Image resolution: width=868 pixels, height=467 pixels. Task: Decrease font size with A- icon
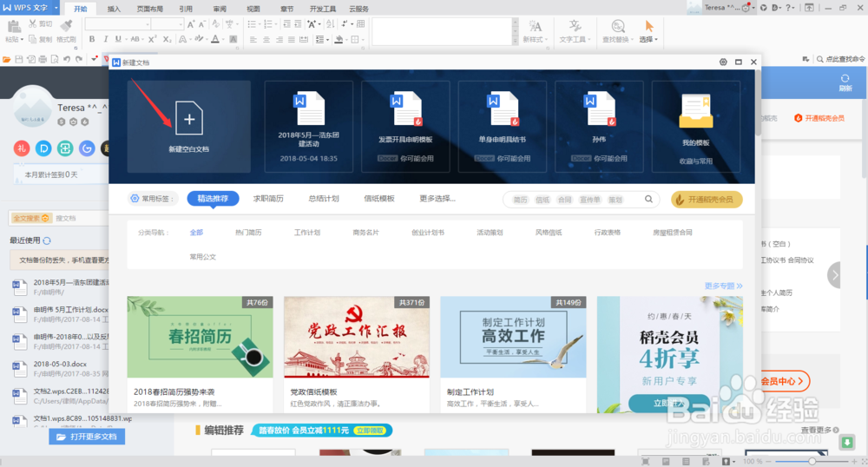pyautogui.click(x=202, y=24)
